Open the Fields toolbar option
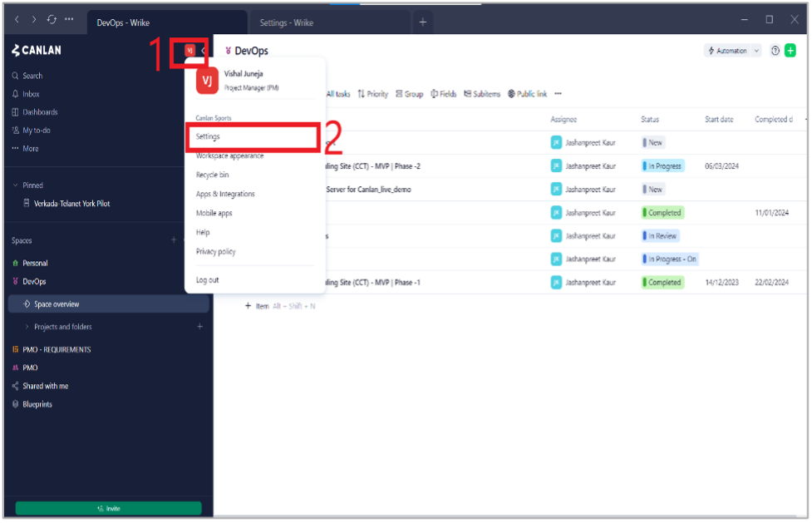 point(444,94)
